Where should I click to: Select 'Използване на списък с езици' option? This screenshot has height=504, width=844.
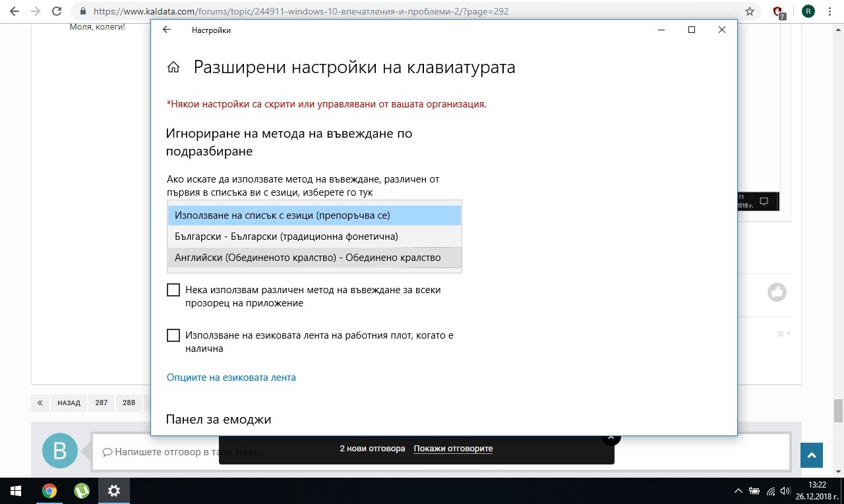coord(315,215)
